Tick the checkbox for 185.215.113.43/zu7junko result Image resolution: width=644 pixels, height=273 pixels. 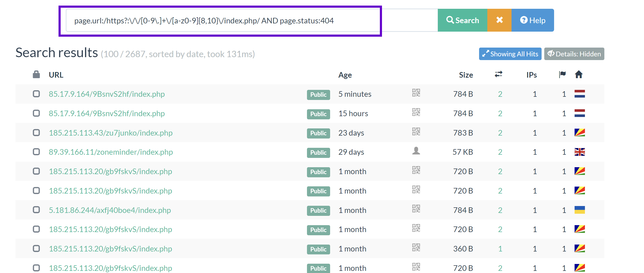coord(36,133)
